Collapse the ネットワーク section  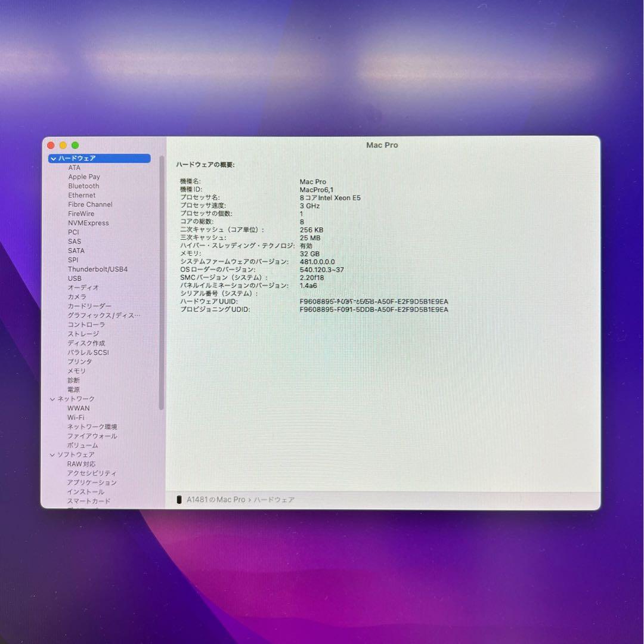53,398
